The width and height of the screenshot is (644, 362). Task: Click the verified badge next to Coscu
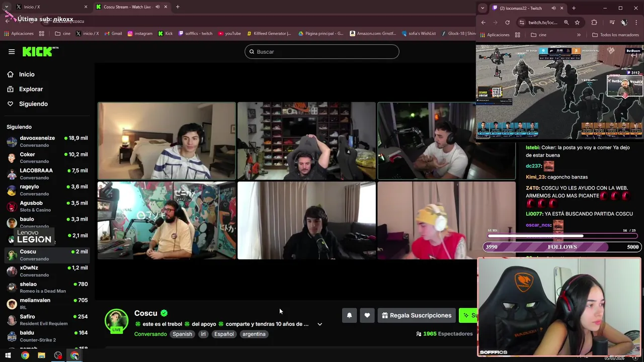point(164,313)
